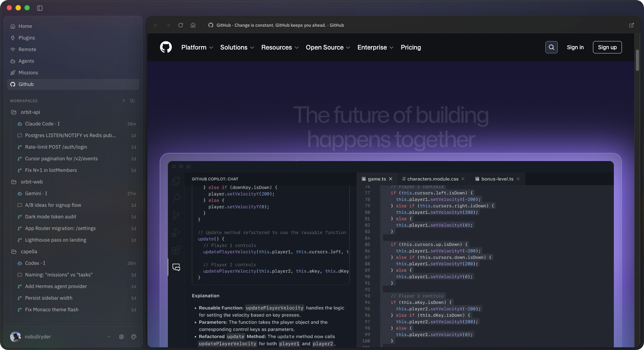This screenshot has height=350, width=644.
Task: Open the Plugins section
Action: pyautogui.click(x=73, y=38)
